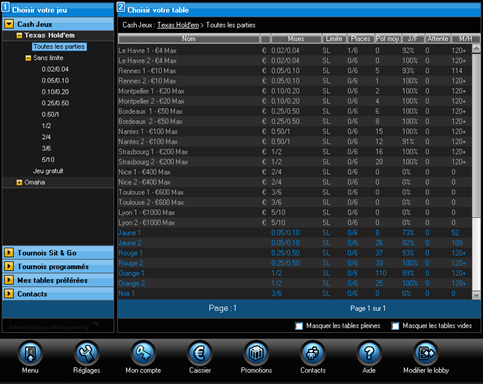Select the 5/10 stakes filter

tap(48, 160)
